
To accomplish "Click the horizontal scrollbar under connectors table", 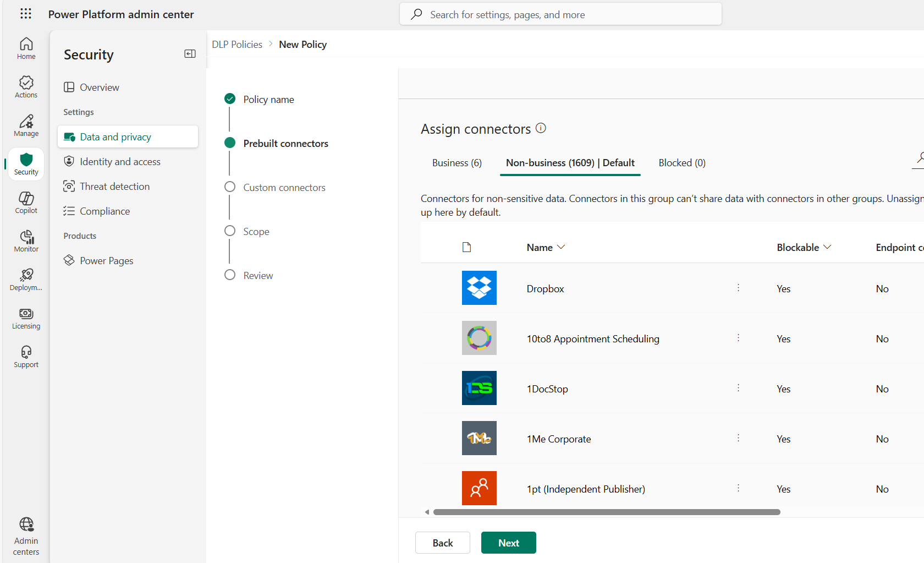I will (x=606, y=512).
